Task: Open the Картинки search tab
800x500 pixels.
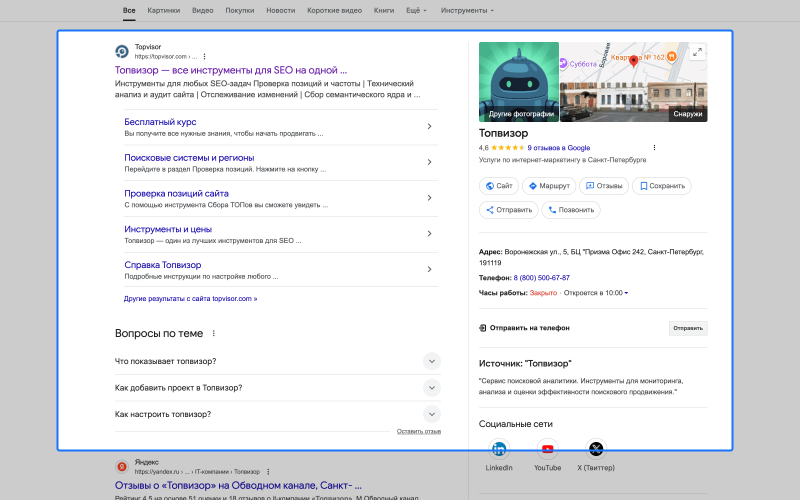Action: (163, 10)
